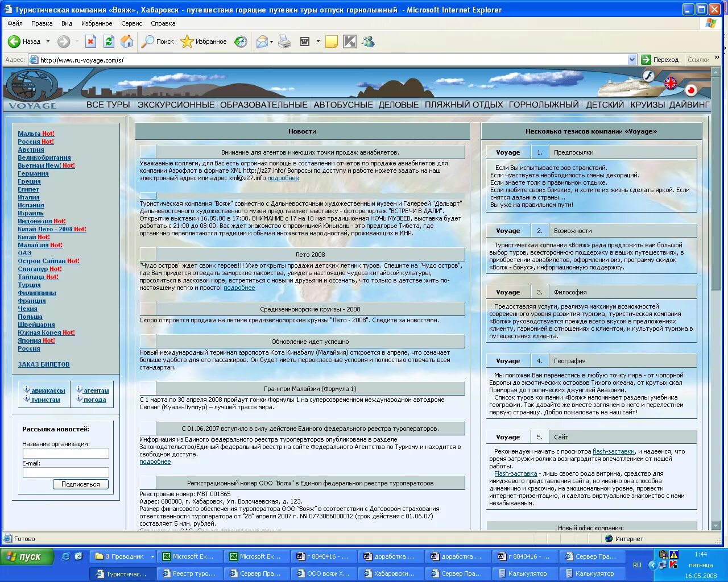Open the агентам link

96,390
